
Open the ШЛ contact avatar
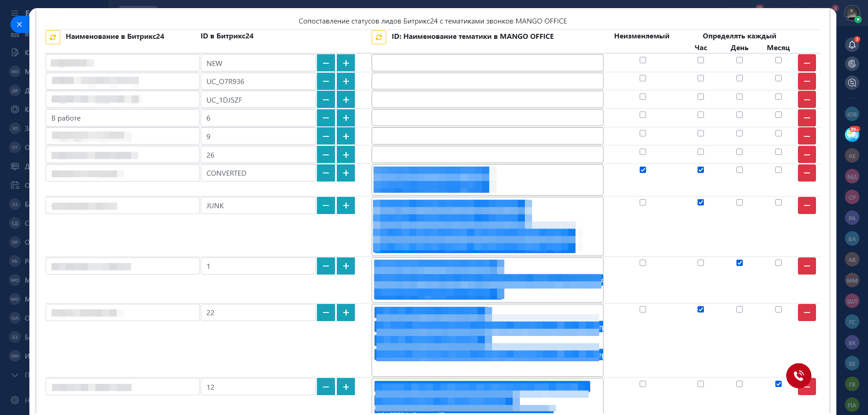point(852,301)
